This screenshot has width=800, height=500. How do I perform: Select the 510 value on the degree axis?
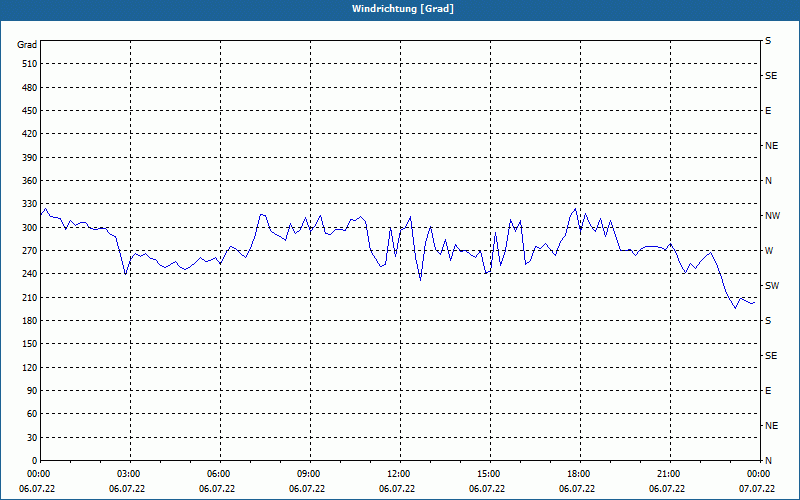(30, 64)
